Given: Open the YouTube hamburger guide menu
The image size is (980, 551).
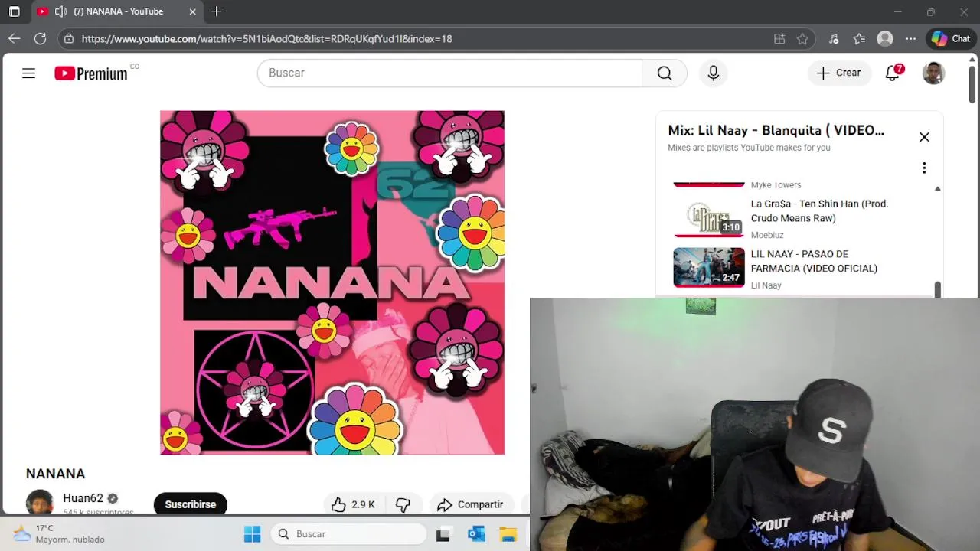Looking at the screenshot, I should (28, 73).
